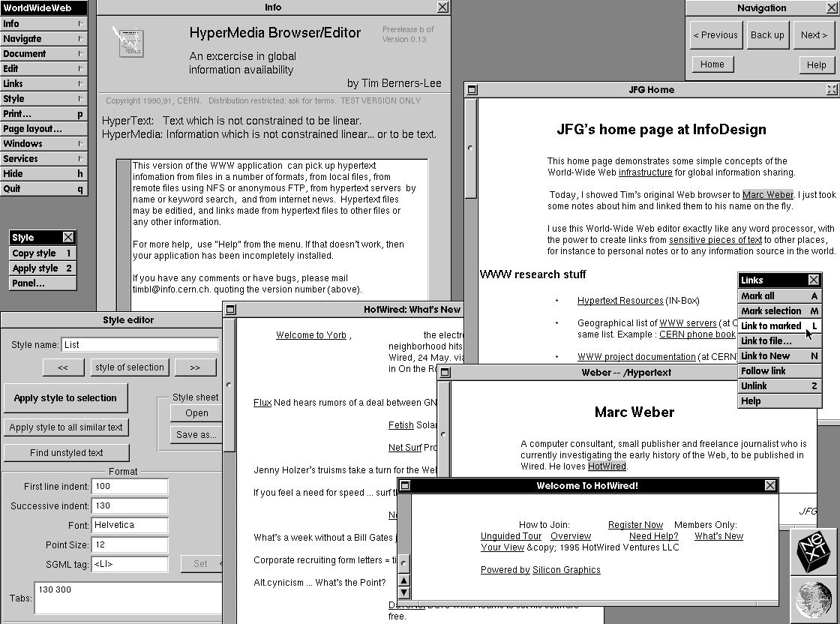This screenshot has width=840, height=624.
Task: Expand the Services submenu
Action: coord(43,158)
